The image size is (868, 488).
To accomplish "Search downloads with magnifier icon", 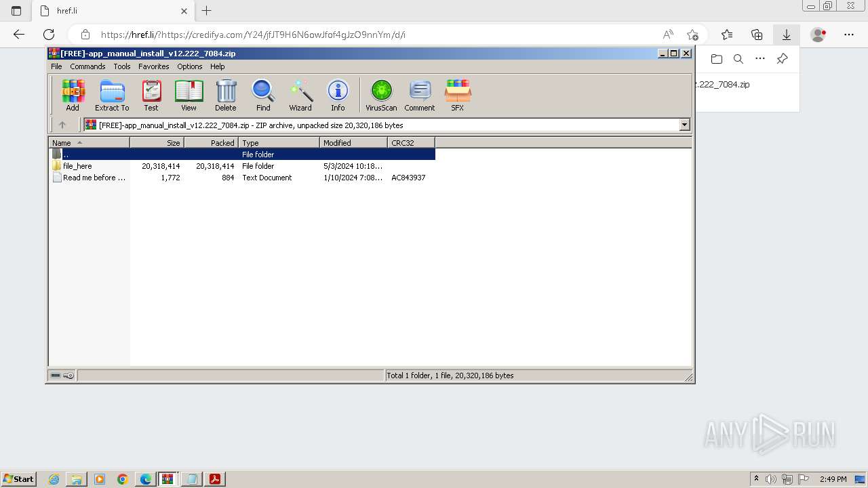I will click(738, 59).
